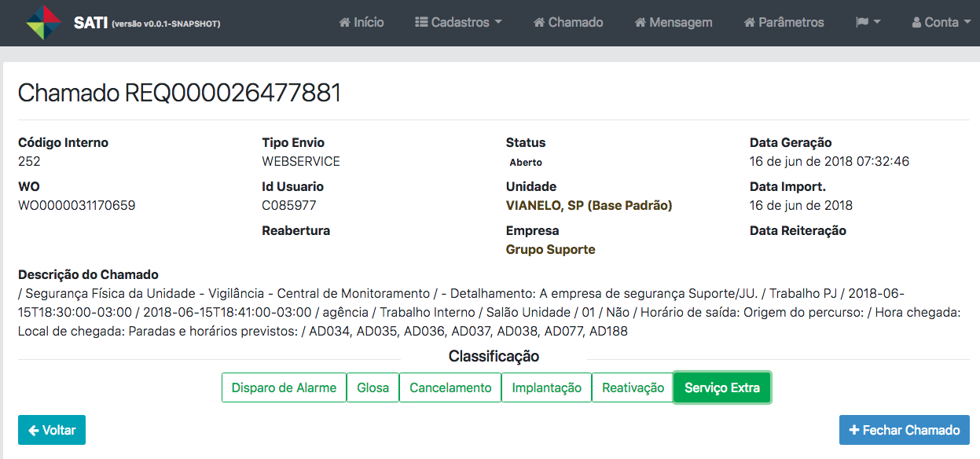Toggle the Serviço Extra classification
The width and height of the screenshot is (980, 459).
721,387
